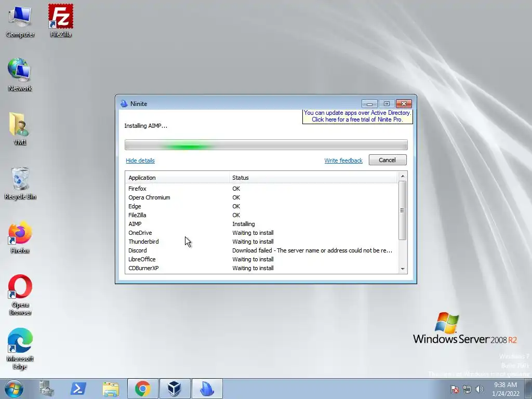The height and width of the screenshot is (399, 532).
Task: Select the FileZilla row in the list
Action: [x=261, y=215]
